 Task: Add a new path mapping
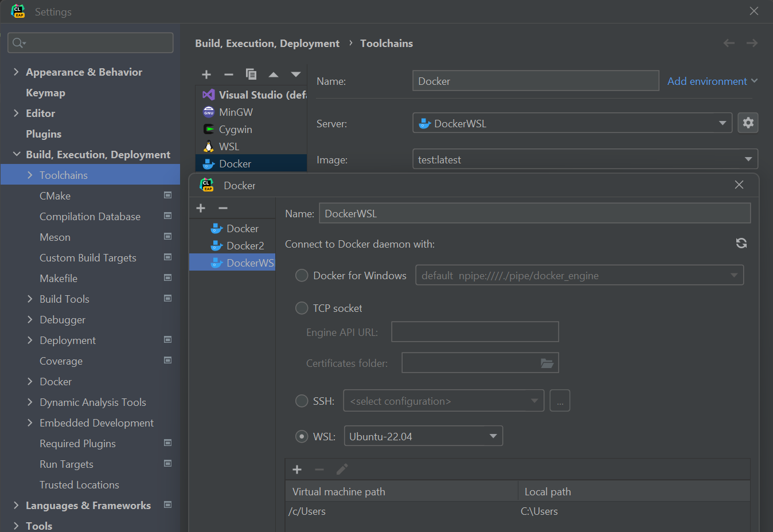[x=297, y=470]
